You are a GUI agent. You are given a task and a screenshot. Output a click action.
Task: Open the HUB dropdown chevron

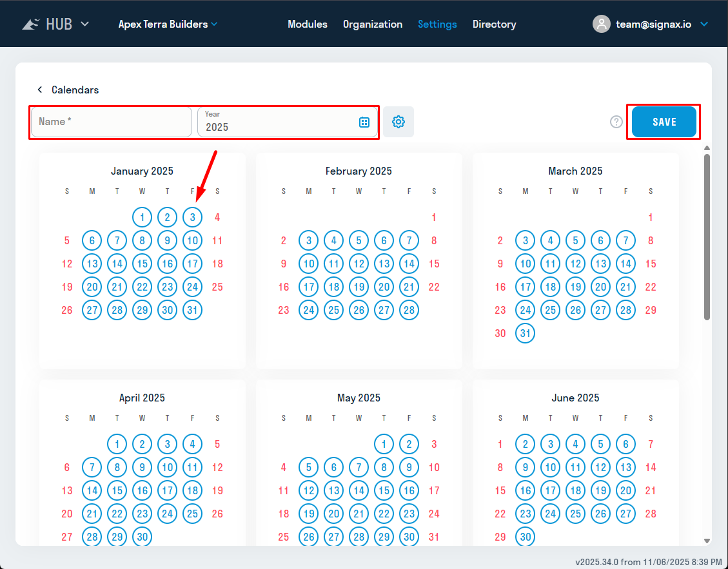84,24
